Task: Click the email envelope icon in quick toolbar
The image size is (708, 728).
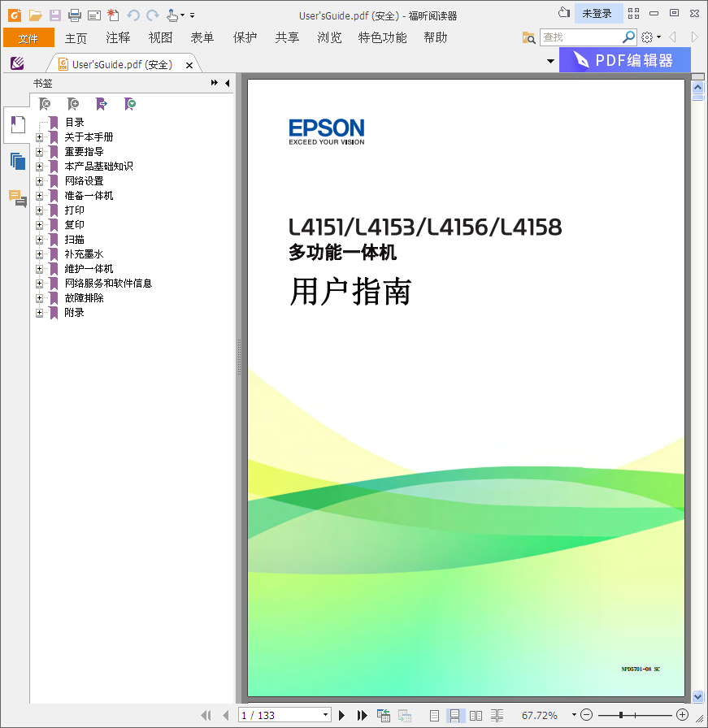Action: 94,15
